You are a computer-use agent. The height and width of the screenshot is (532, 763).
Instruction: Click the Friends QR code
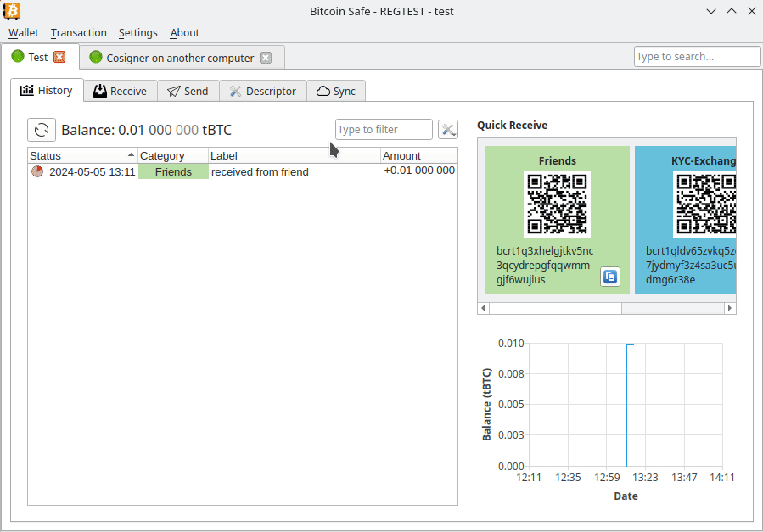tap(557, 204)
